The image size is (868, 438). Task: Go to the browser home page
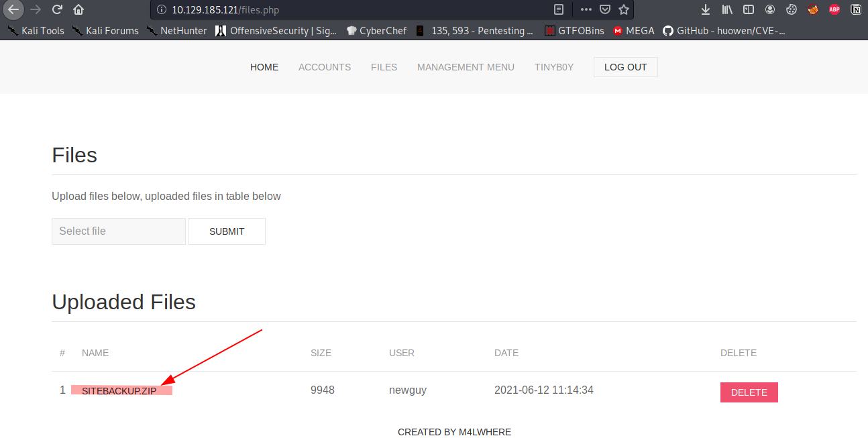(78, 9)
